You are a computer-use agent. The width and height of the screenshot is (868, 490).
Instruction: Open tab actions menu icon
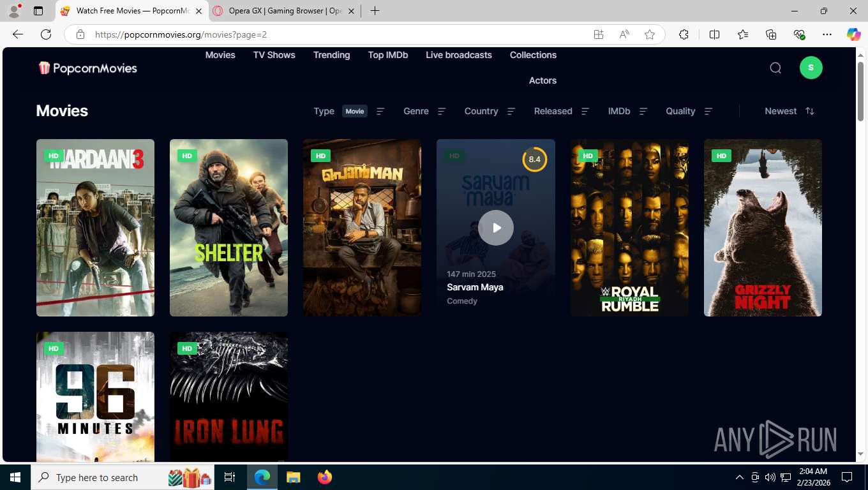tap(38, 11)
